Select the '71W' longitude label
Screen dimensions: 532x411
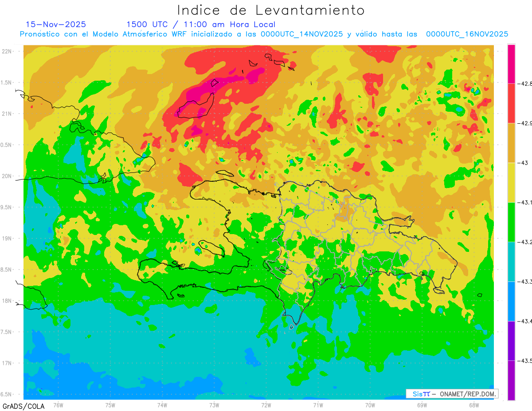pyautogui.click(x=318, y=405)
